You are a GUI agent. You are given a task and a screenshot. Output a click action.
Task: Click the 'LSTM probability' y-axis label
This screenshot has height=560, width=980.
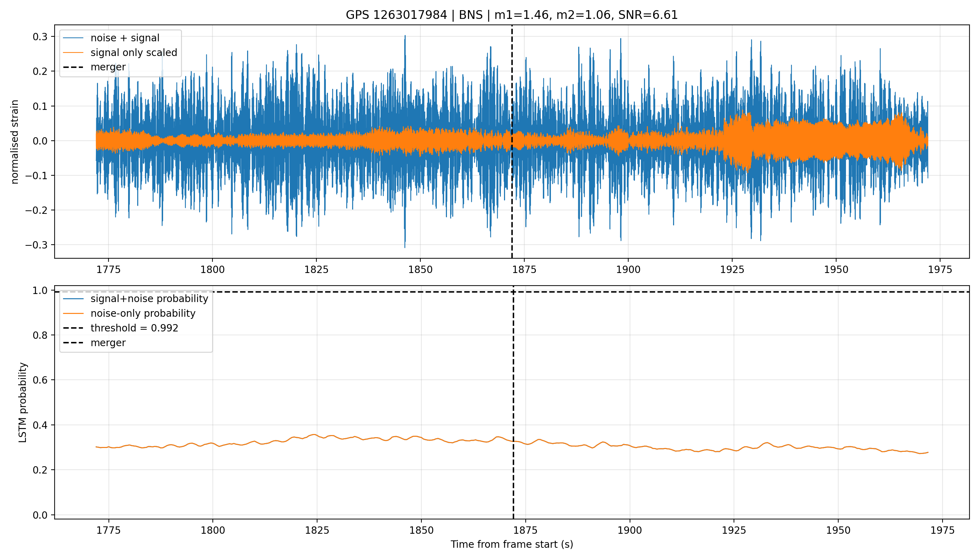pyautogui.click(x=23, y=402)
